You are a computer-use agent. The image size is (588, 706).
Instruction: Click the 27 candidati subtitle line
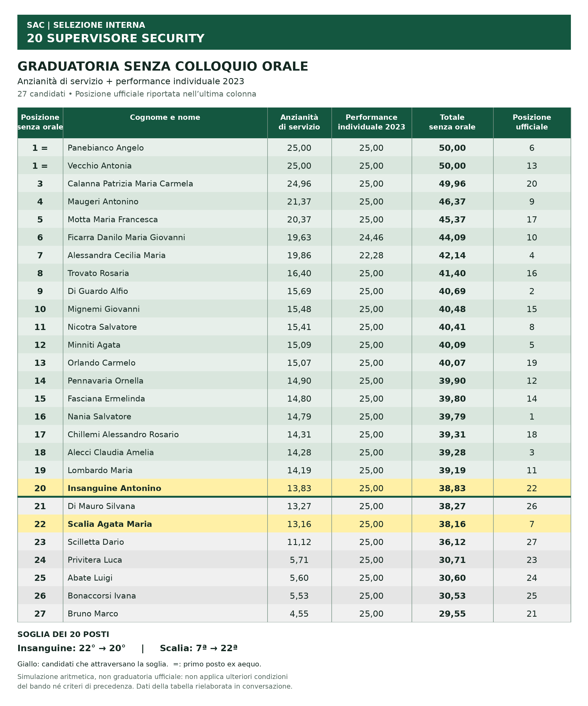137,94
